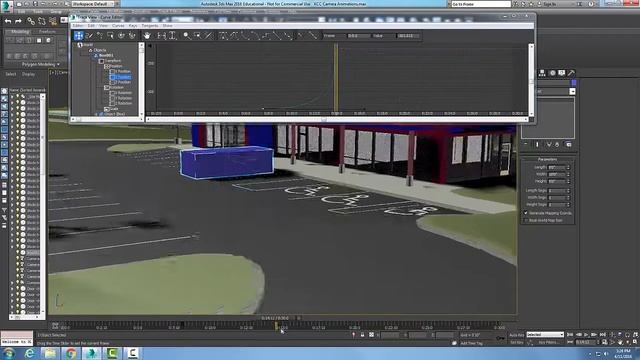640x360 pixels.
Task: Click the Unify Tangents icon
Action: [312, 36]
